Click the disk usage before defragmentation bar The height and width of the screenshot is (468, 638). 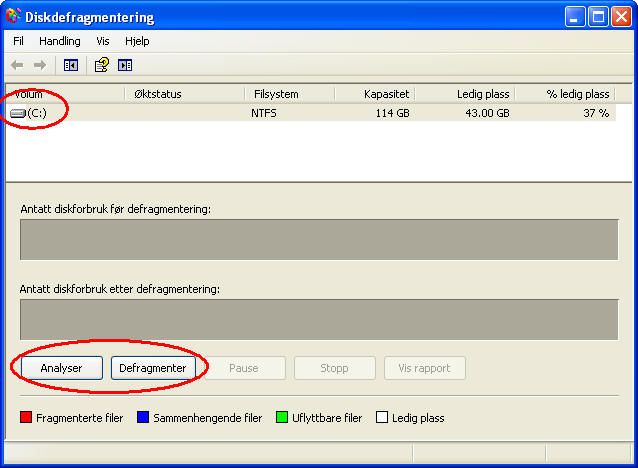click(319, 239)
